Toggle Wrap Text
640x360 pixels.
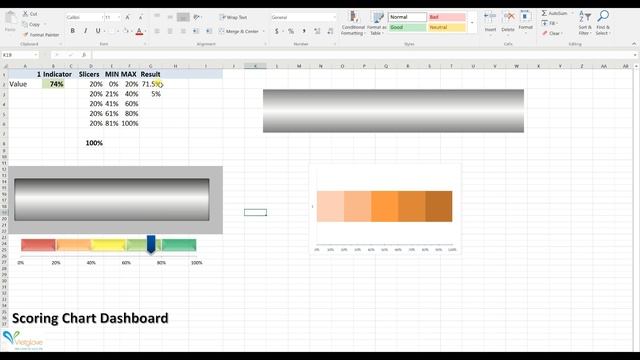click(233, 17)
